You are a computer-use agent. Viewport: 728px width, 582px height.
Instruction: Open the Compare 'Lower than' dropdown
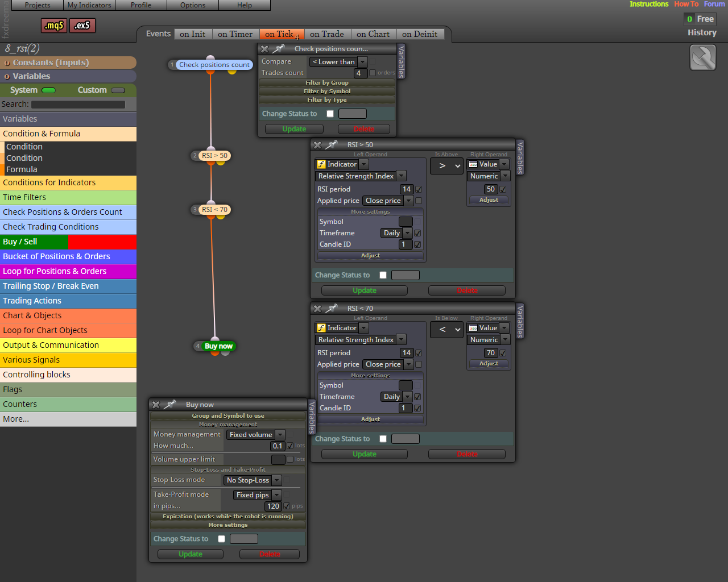click(338, 61)
